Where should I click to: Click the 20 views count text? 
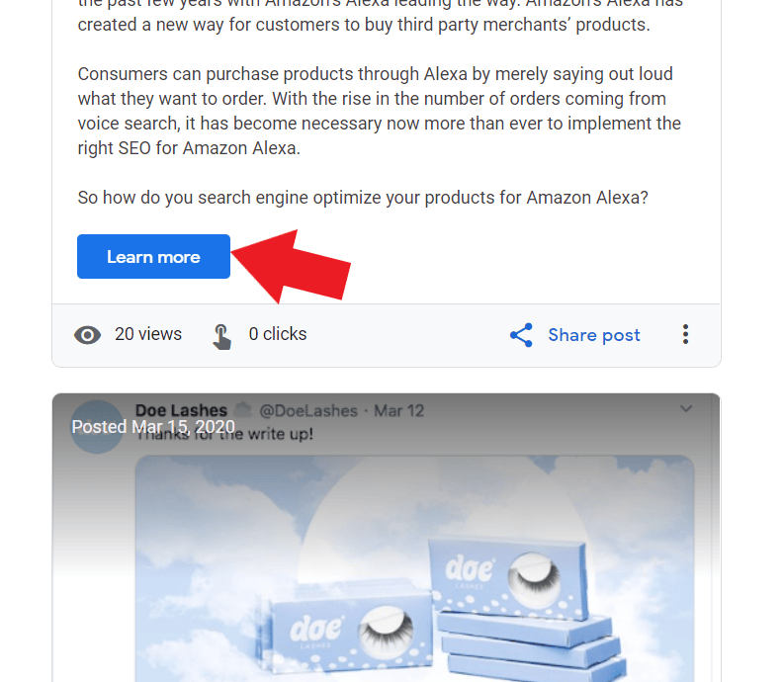[148, 334]
